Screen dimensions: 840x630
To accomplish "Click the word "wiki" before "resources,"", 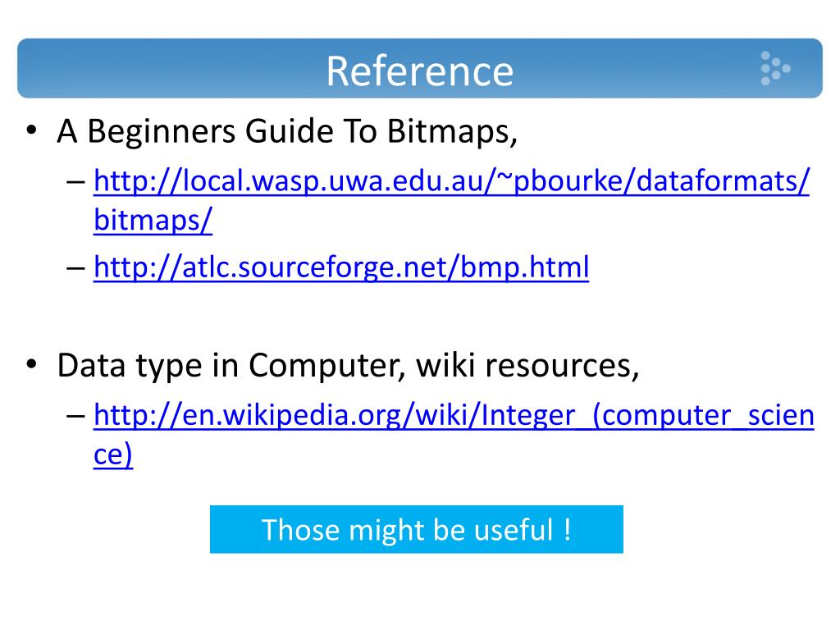I will click(445, 365).
